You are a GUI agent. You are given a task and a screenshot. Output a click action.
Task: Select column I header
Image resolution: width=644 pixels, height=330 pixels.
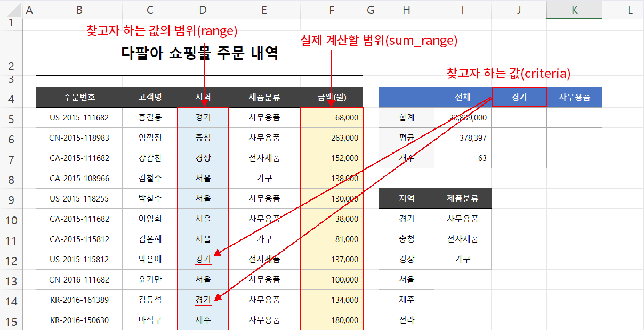pyautogui.click(x=463, y=9)
